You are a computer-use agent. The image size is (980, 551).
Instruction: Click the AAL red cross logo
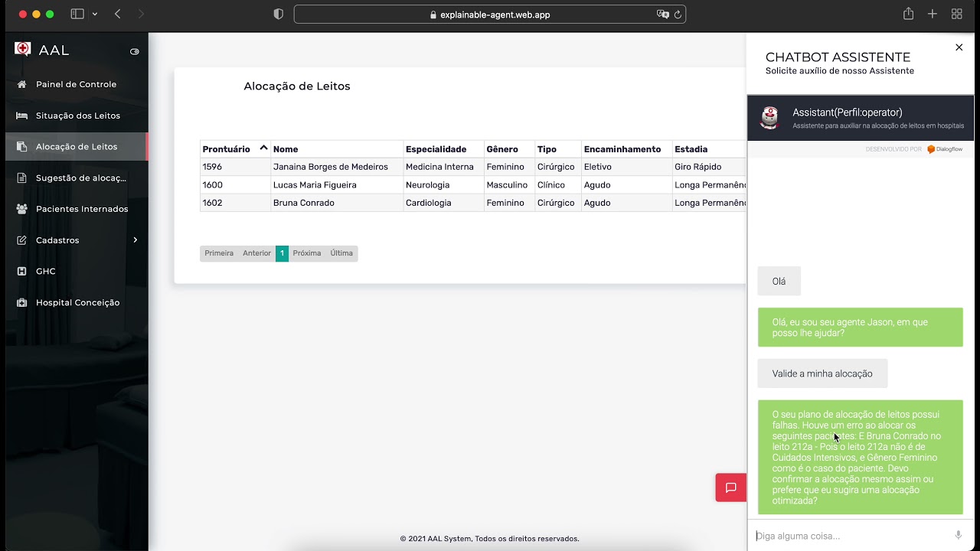coord(23,50)
